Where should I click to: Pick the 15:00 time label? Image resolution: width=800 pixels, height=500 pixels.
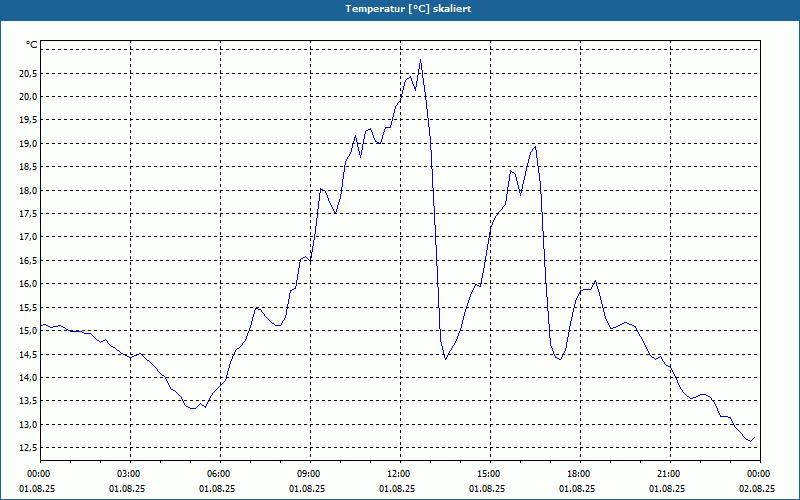coord(490,474)
